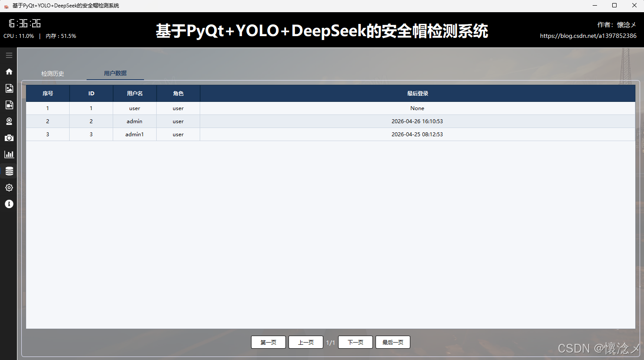This screenshot has height=360, width=644.
Task: Select the role cell in admin1 row
Action: (x=178, y=135)
